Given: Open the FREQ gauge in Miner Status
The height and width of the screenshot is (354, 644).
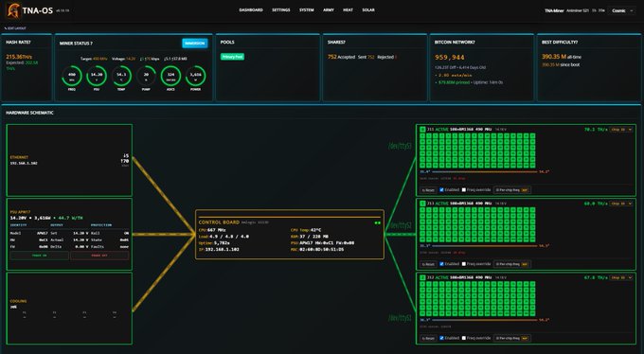Looking at the screenshot, I should click(x=72, y=76).
